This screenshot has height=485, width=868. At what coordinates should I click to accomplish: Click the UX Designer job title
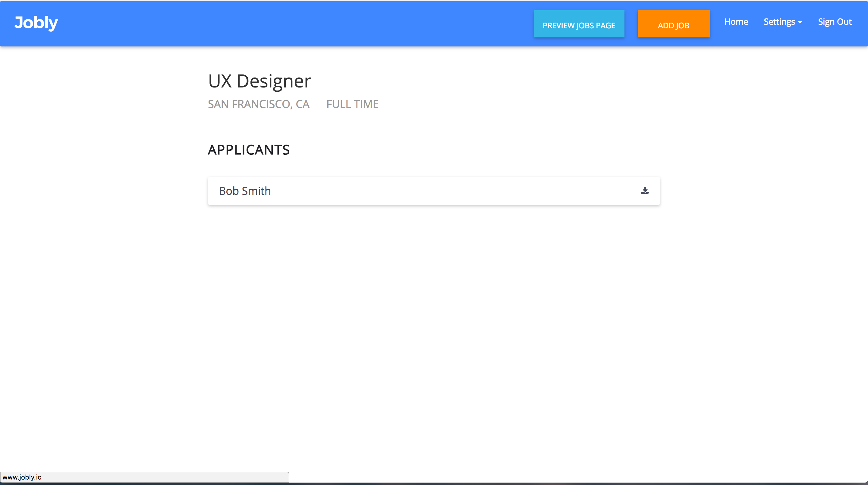click(259, 81)
